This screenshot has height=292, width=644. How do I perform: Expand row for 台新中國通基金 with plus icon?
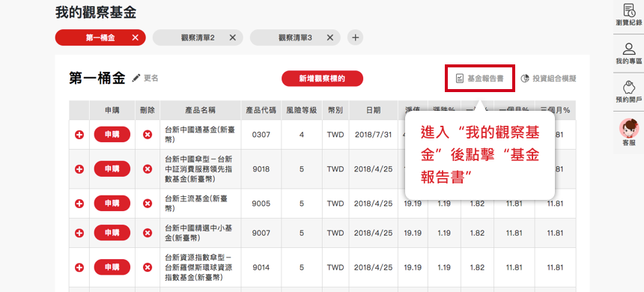(79, 134)
